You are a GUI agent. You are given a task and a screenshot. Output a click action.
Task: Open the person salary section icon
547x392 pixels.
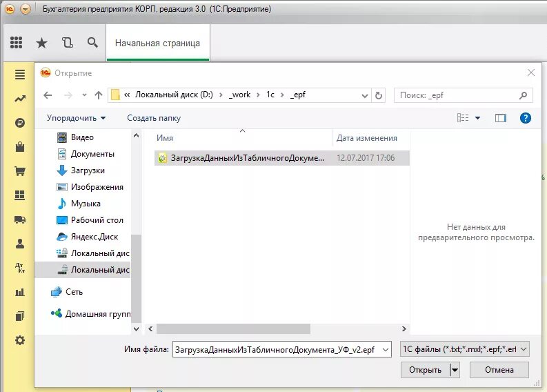(x=20, y=244)
